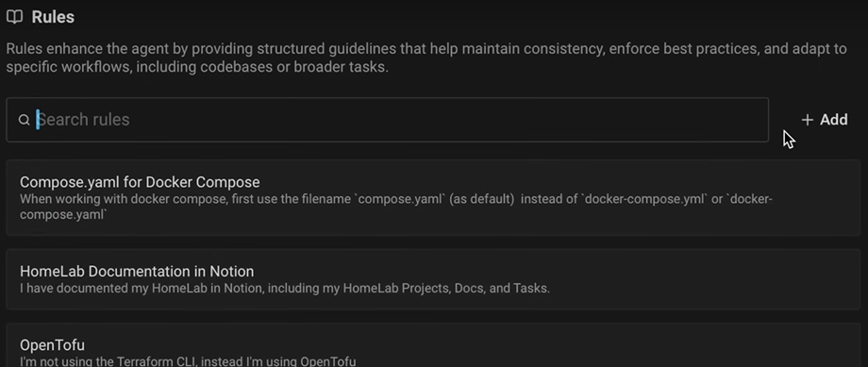The width and height of the screenshot is (868, 367).
Task: Click the Rules section heading text
Action: pos(53,17)
